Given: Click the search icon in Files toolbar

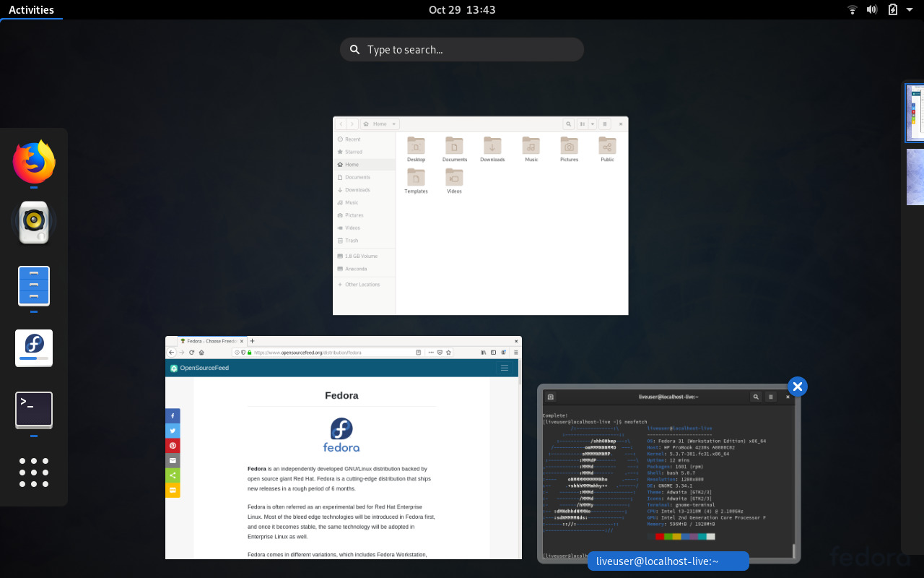Looking at the screenshot, I should coord(569,124).
